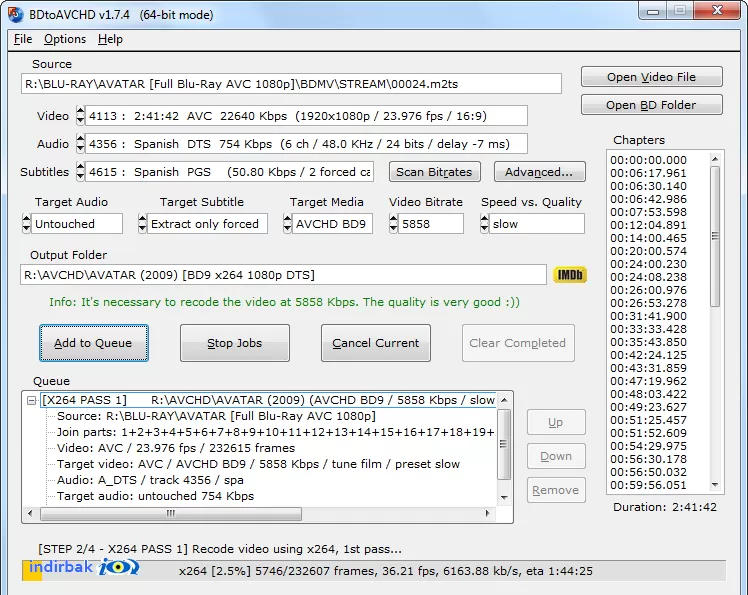Click the Video Bitrate 5858 field
The image size is (748, 595).
pyautogui.click(x=431, y=224)
